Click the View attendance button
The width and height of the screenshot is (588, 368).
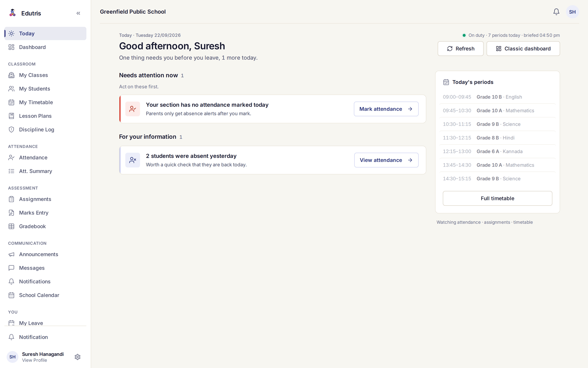pos(386,160)
